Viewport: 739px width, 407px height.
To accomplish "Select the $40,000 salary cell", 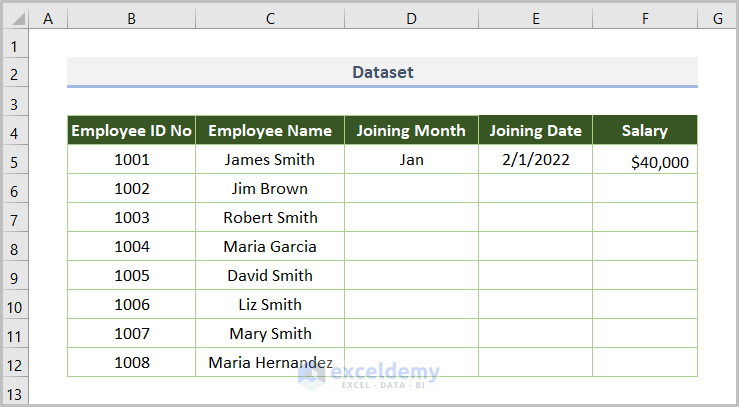I will point(645,161).
